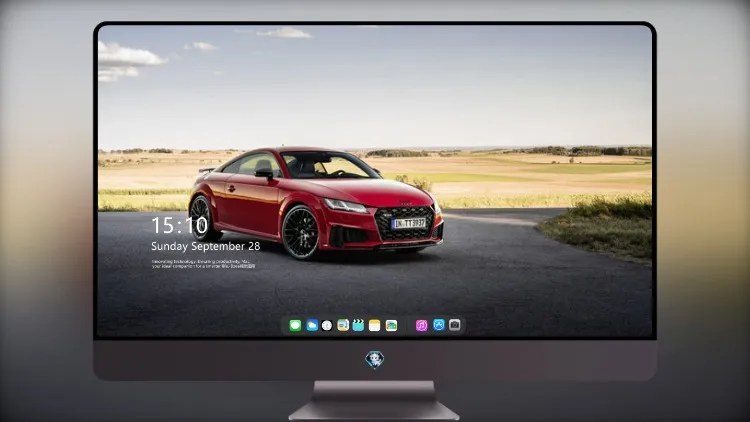Open the blue App Store icon

[x=439, y=325]
